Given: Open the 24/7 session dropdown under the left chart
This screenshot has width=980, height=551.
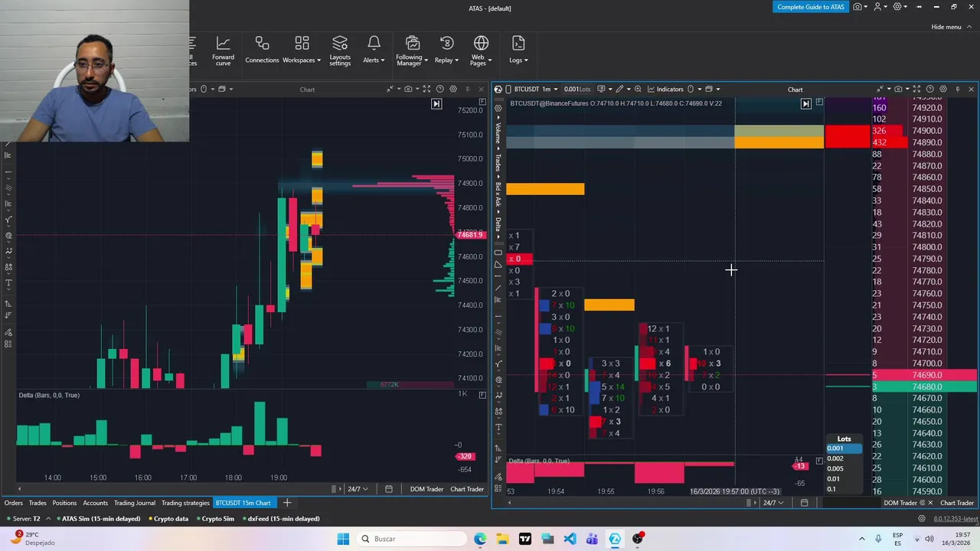Looking at the screenshot, I should 358,489.
